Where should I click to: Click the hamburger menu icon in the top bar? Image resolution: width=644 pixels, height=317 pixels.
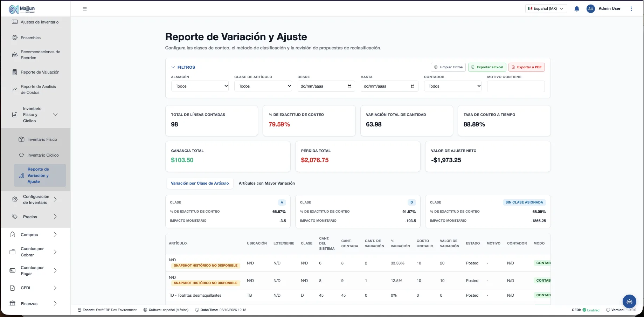pyautogui.click(x=85, y=9)
